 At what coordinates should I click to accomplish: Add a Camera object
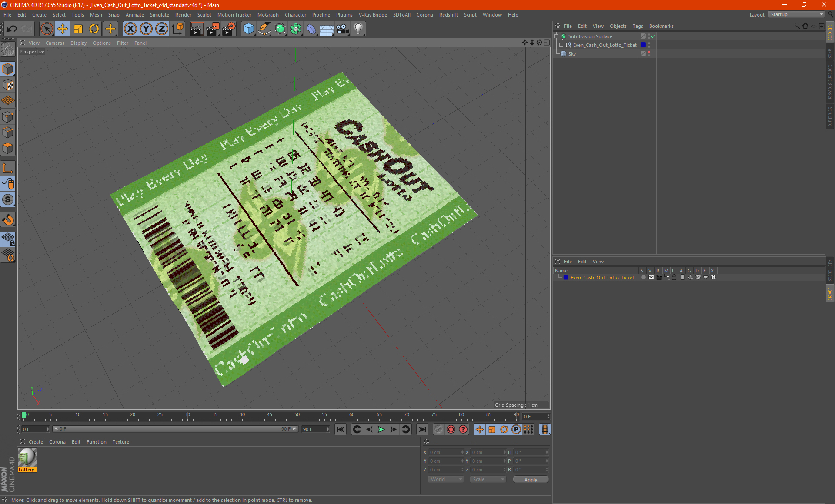pos(342,29)
